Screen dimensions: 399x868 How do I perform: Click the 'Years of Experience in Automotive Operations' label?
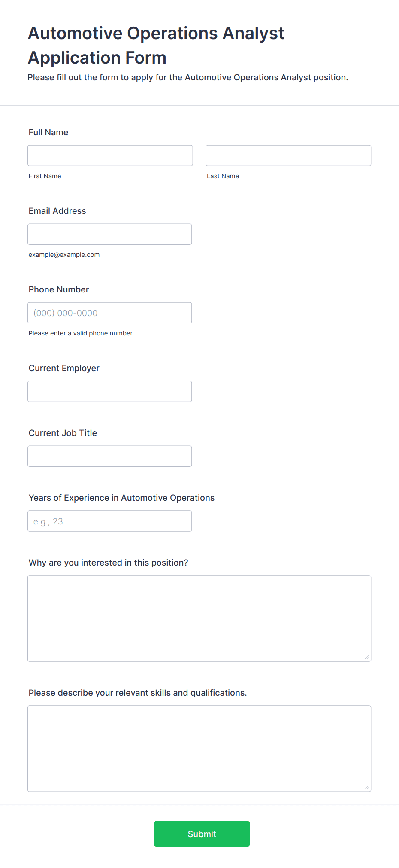point(122,498)
